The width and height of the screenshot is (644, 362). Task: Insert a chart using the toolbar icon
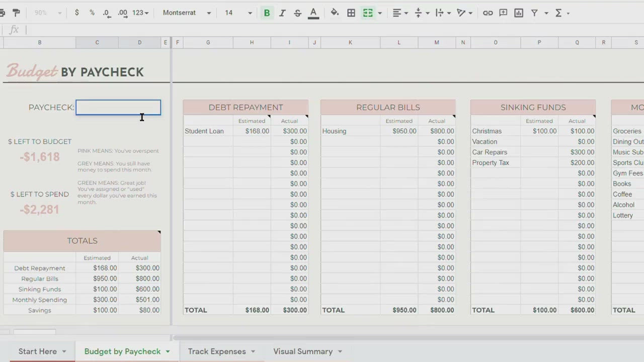coord(519,13)
